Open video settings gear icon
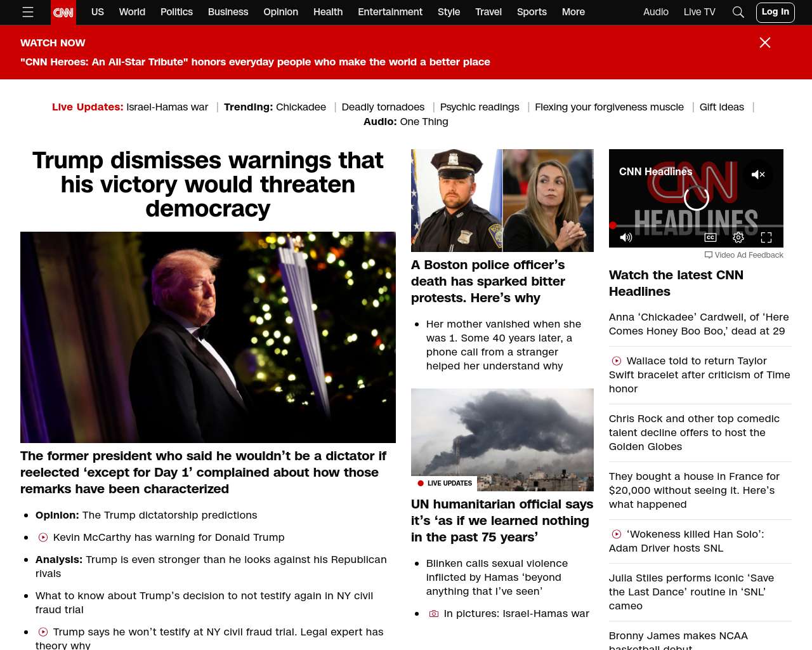This screenshot has width=812, height=650. click(738, 237)
